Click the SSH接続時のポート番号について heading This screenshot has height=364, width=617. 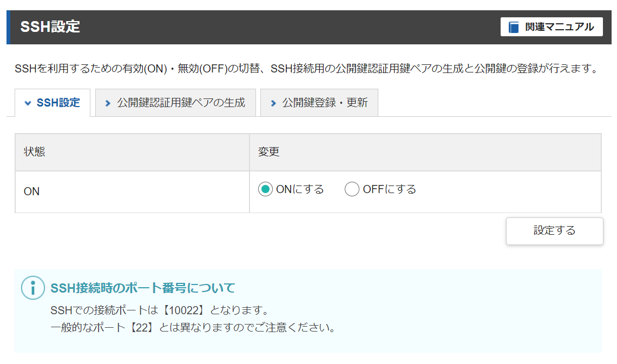[141, 287]
